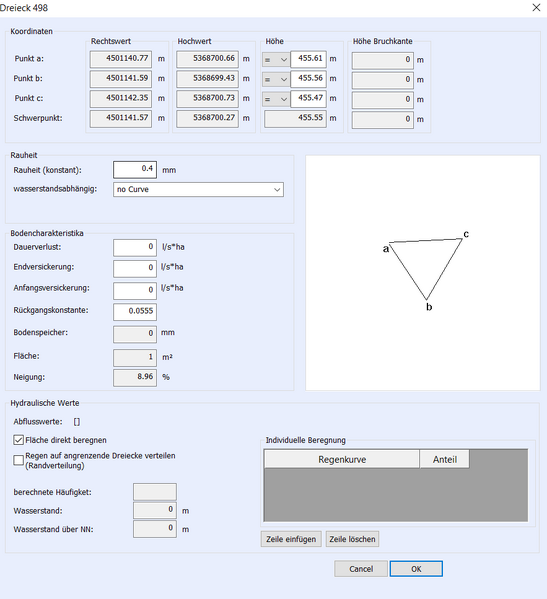Click Neigung field showing 8.96
This screenshot has width=547, height=599.
click(135, 378)
